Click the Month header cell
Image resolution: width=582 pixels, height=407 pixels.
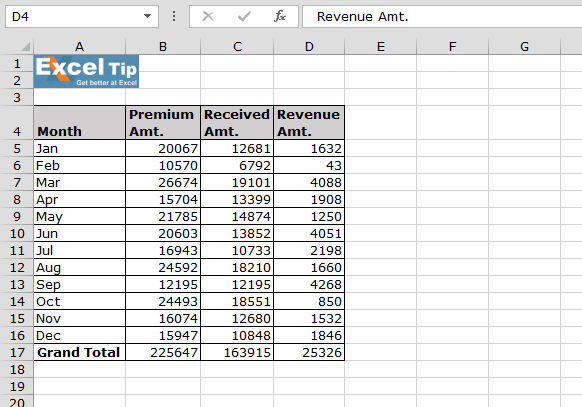[x=79, y=123]
